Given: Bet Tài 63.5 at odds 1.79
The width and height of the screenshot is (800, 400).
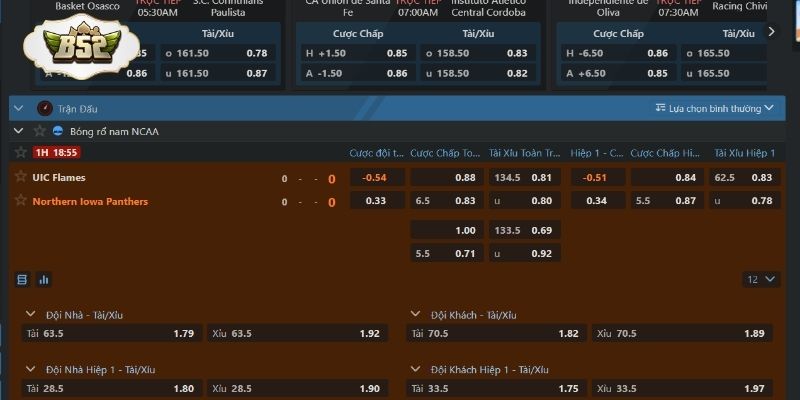Looking at the screenshot, I should pos(112,333).
